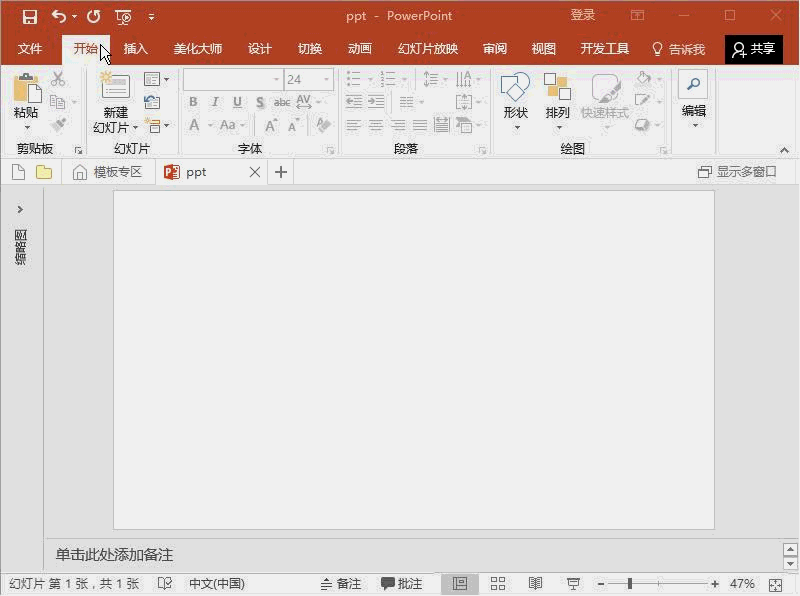Click the Save icon in quick access toolbar
Image resolution: width=800 pixels, height=596 pixels.
click(x=30, y=16)
